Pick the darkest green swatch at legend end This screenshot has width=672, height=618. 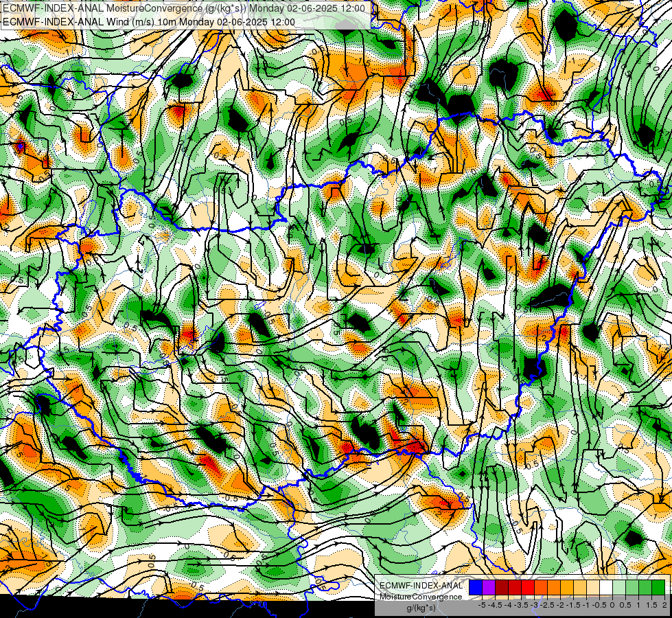[x=658, y=587]
